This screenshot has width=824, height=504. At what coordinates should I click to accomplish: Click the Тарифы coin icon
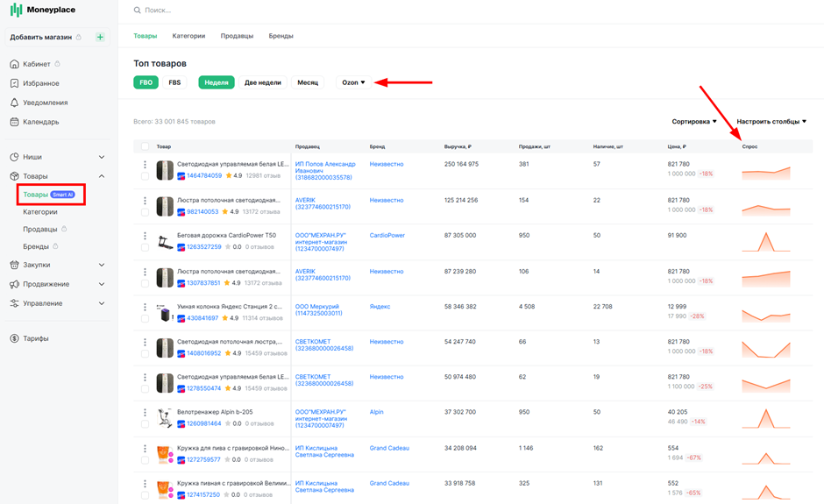14,338
